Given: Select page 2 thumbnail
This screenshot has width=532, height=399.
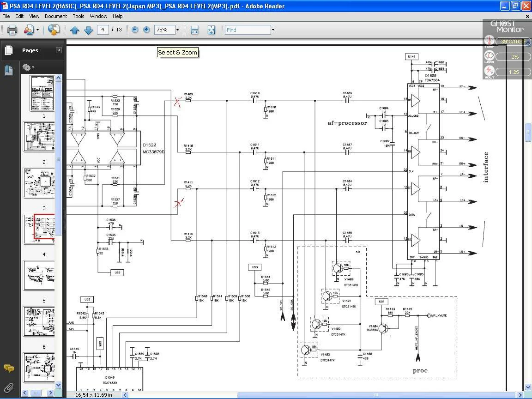Looking at the screenshot, I should point(39,136).
